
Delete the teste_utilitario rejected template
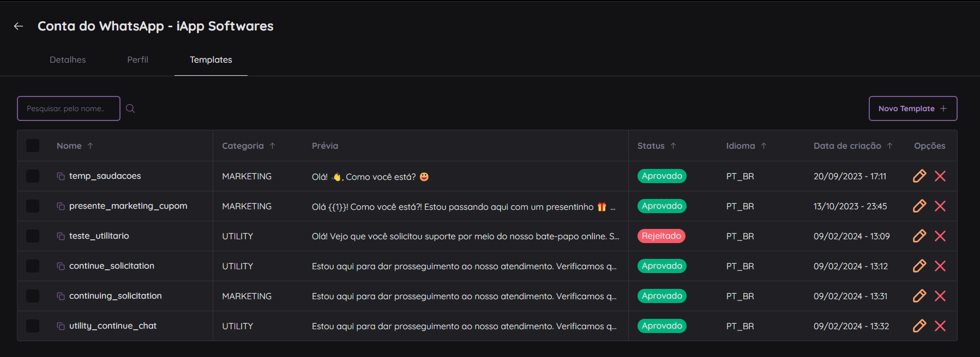click(940, 236)
